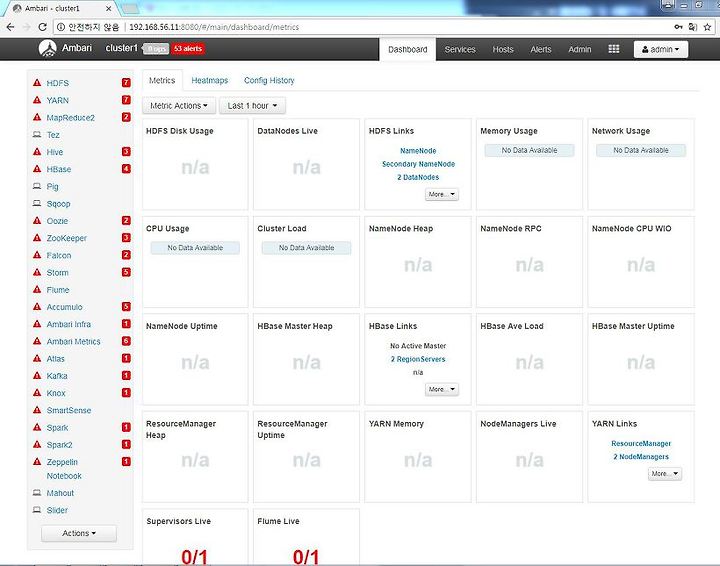Click the Supervisors Live widget
Viewport: 720px width, 566px height.
195,537
